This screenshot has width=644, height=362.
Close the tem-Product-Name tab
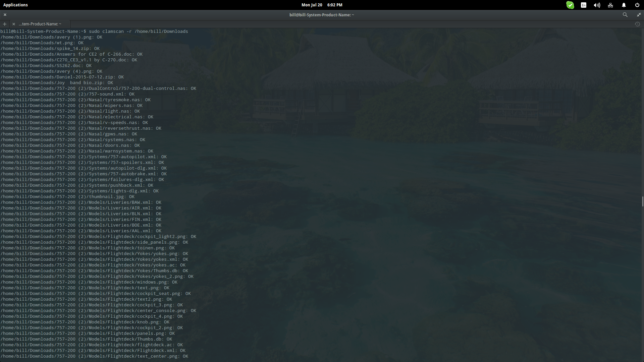click(13, 24)
